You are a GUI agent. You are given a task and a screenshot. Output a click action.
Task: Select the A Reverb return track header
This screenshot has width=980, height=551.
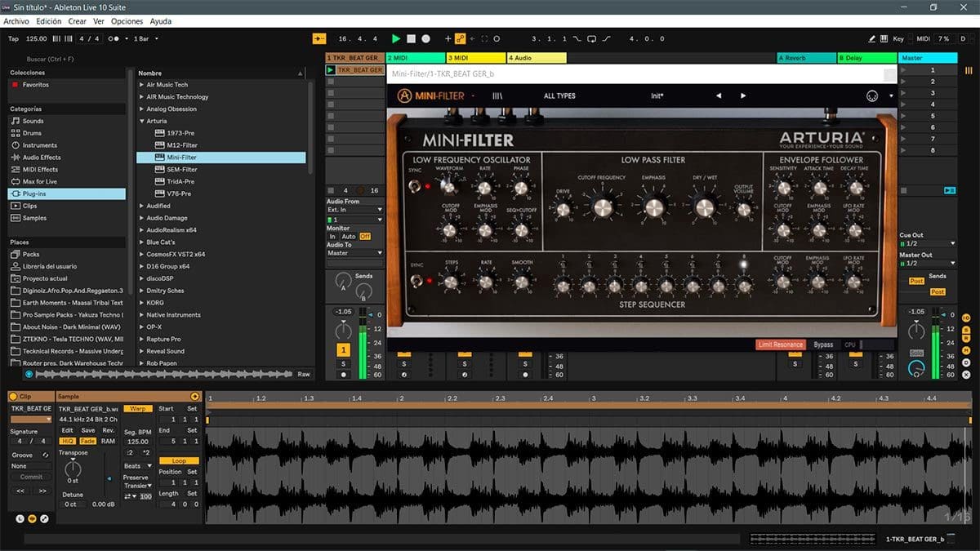click(805, 58)
